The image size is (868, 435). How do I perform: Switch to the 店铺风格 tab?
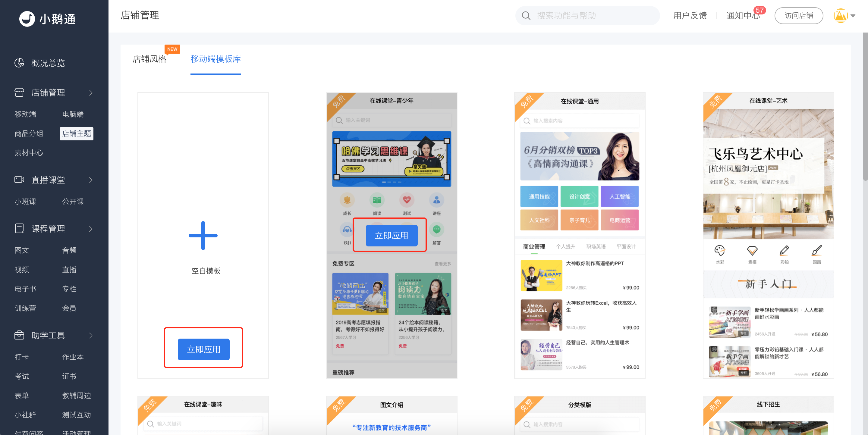pyautogui.click(x=149, y=59)
